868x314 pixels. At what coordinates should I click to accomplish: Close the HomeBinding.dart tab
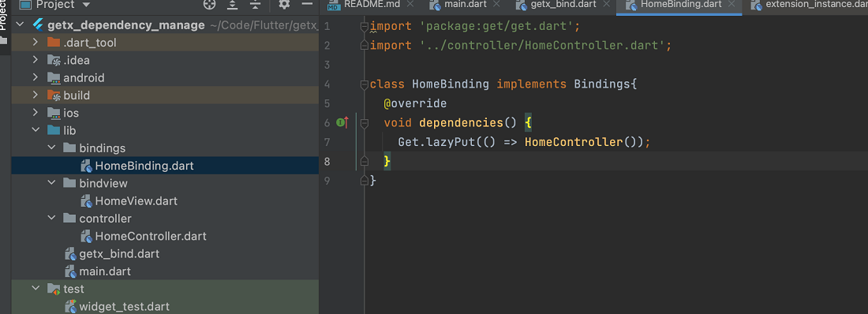click(x=731, y=5)
